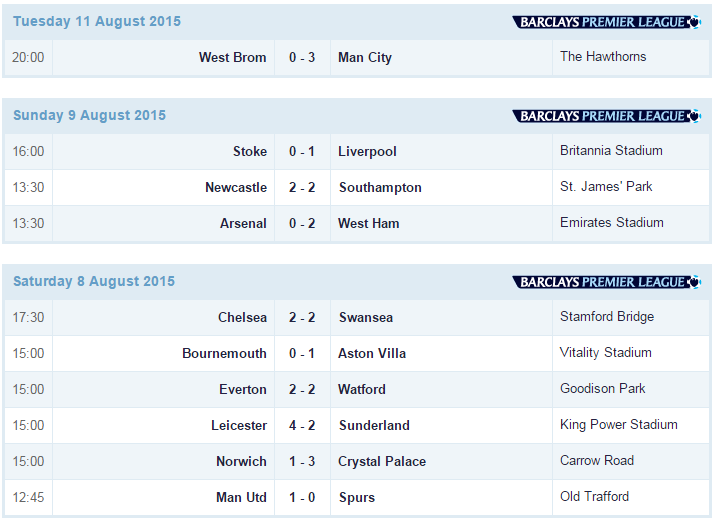Open the Man City team link

(x=365, y=57)
